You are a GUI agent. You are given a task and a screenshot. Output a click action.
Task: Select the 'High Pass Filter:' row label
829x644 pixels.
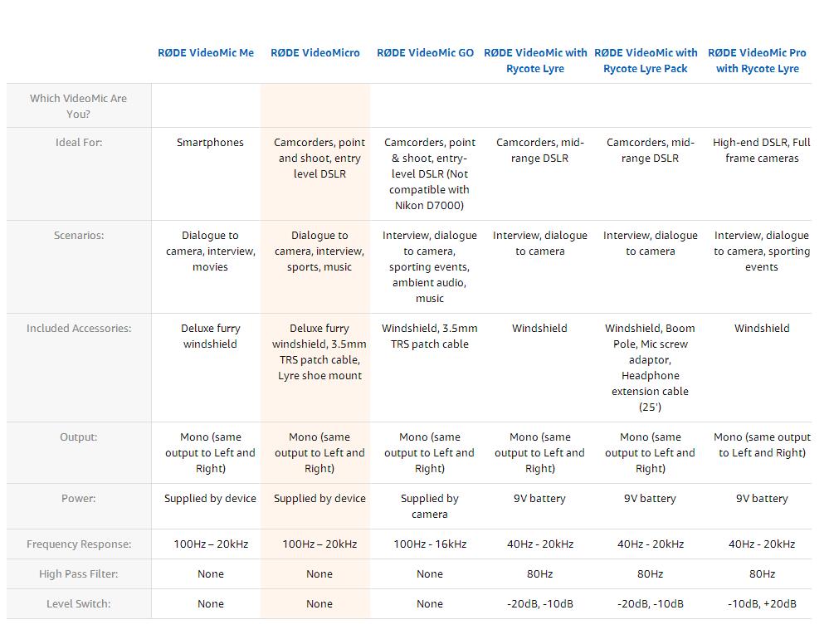point(79,574)
